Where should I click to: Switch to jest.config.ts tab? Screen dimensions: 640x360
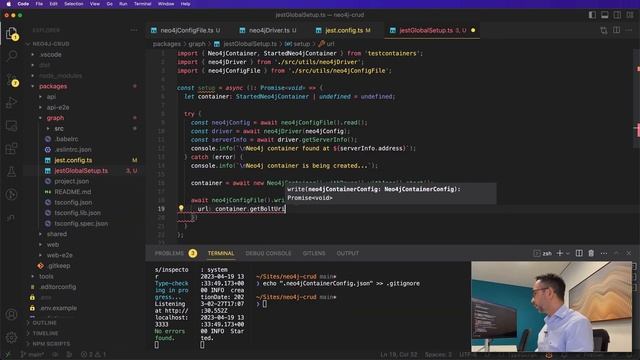pos(343,30)
